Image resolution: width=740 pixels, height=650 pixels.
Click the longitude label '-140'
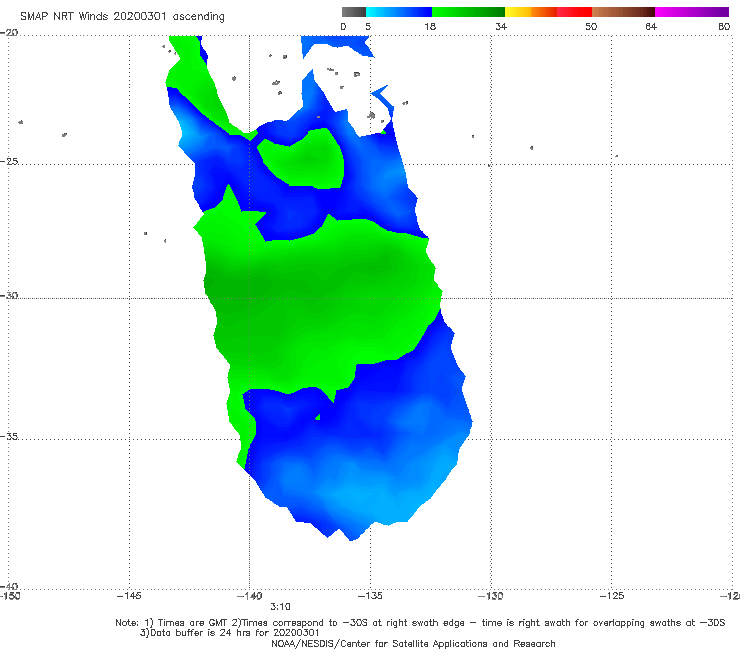pyautogui.click(x=249, y=596)
